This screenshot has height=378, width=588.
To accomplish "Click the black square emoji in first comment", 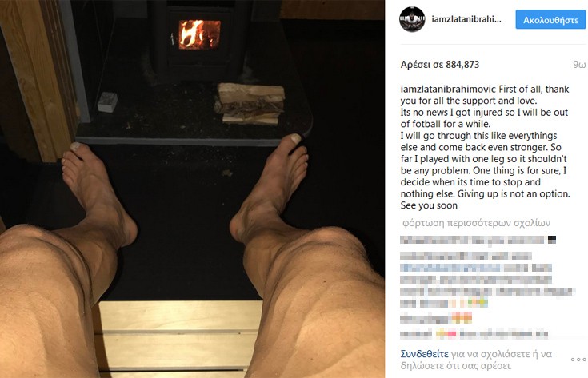I will 552,240.
